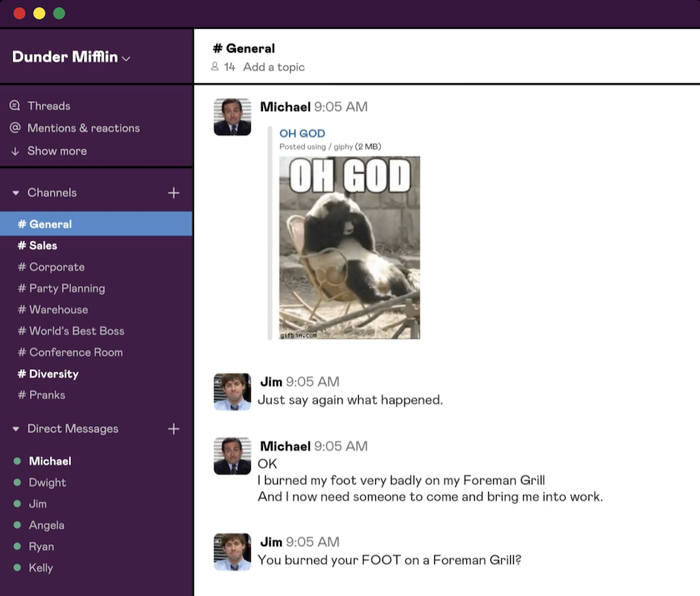Create a new channel with the plus icon
700x596 pixels.
pyautogui.click(x=173, y=192)
